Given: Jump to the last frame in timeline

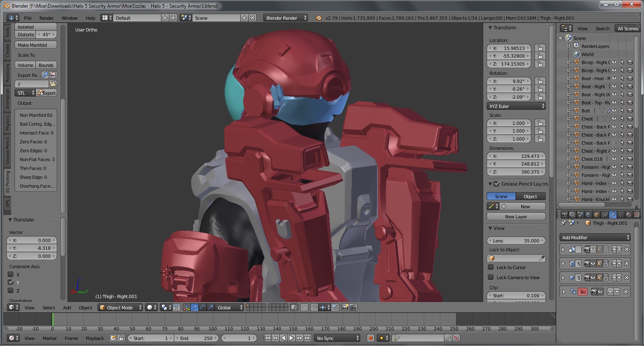Looking at the screenshot, I should (x=308, y=338).
